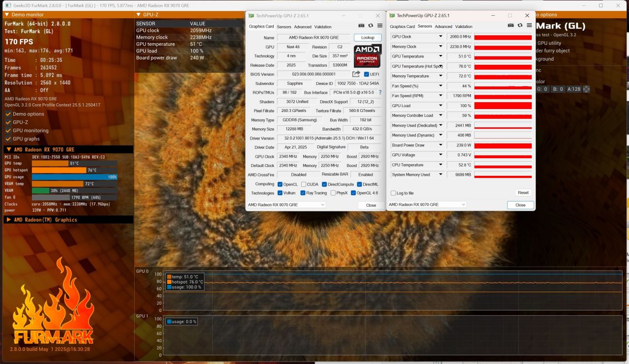
Task: Click the AMD Radeon Graphics logo
Action: (368, 56)
